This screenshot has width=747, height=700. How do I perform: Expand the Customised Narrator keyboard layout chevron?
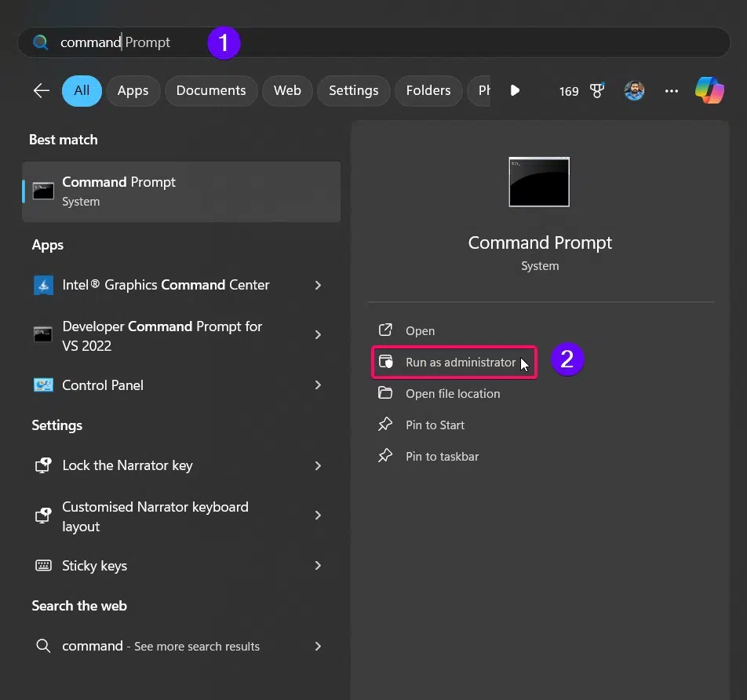coord(319,516)
